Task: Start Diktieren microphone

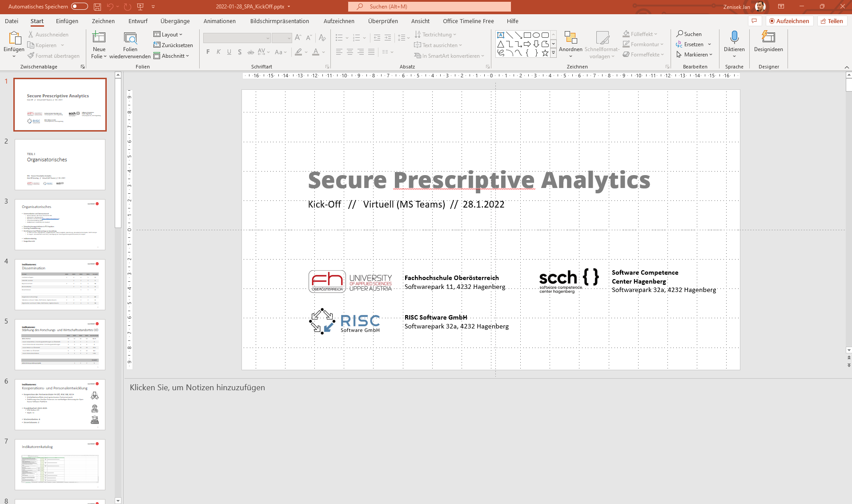Action: [734, 37]
